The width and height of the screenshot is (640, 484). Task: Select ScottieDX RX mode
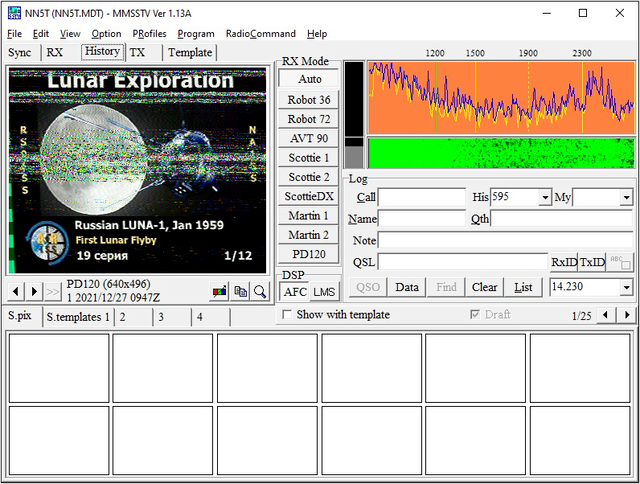coord(309,196)
